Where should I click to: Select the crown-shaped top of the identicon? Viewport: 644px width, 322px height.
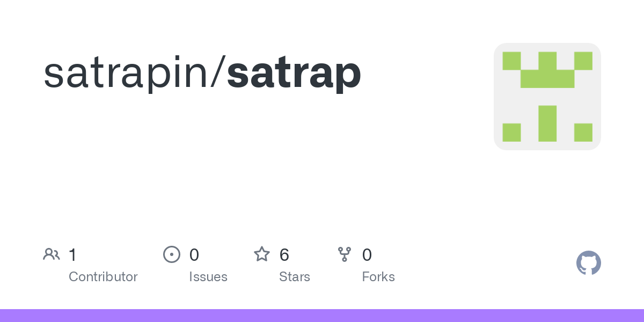[x=547, y=70]
